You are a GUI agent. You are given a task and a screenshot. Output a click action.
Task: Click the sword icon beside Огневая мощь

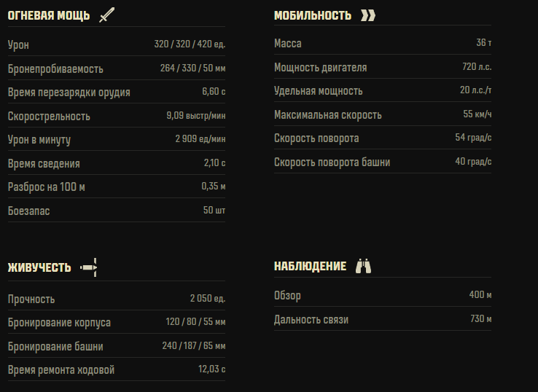pyautogui.click(x=106, y=15)
